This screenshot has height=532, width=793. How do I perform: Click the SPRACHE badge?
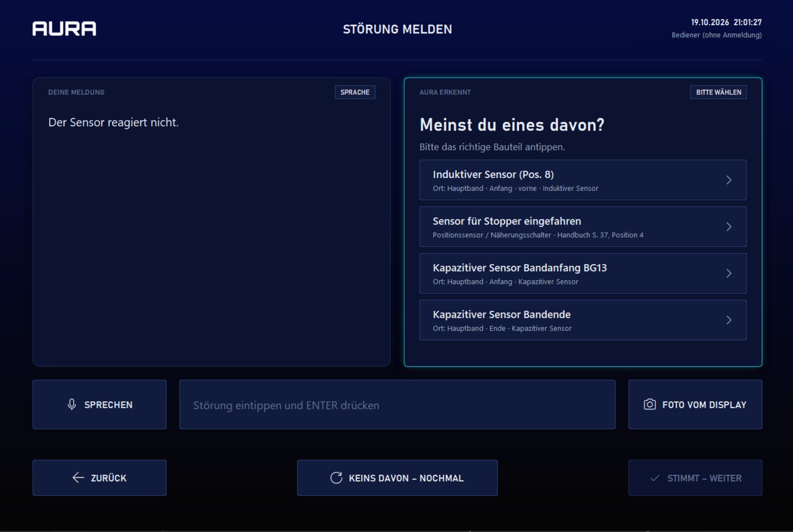pyautogui.click(x=355, y=92)
